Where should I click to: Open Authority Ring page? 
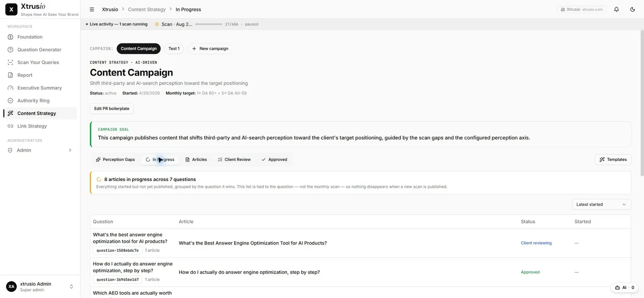tap(40, 101)
